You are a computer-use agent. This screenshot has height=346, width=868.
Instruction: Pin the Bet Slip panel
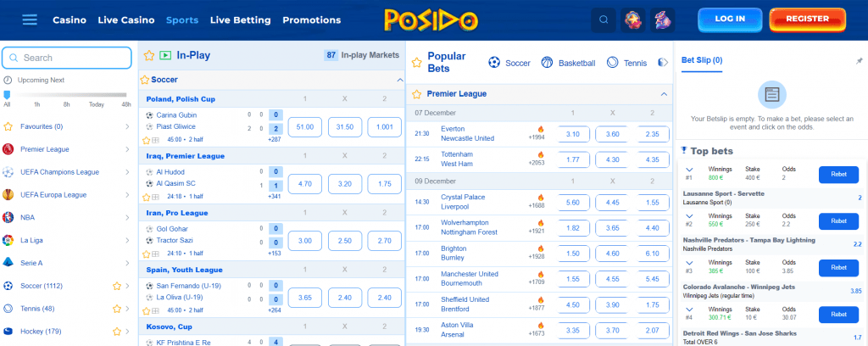tap(860, 60)
